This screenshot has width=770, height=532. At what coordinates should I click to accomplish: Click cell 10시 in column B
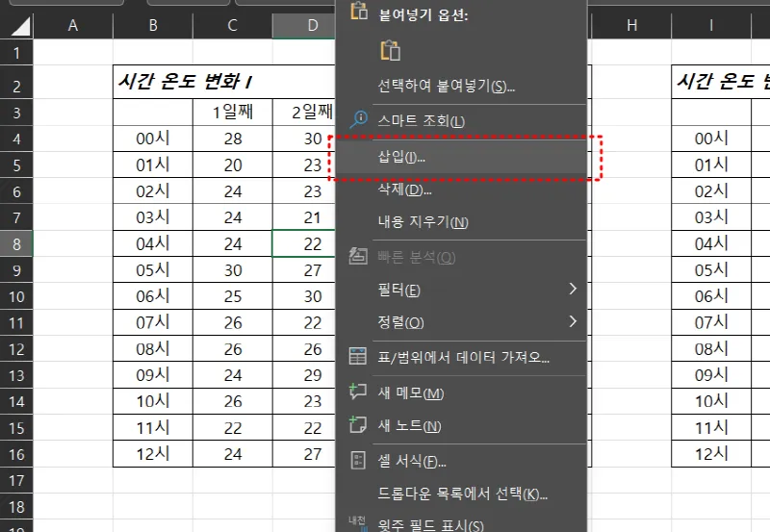(153, 401)
